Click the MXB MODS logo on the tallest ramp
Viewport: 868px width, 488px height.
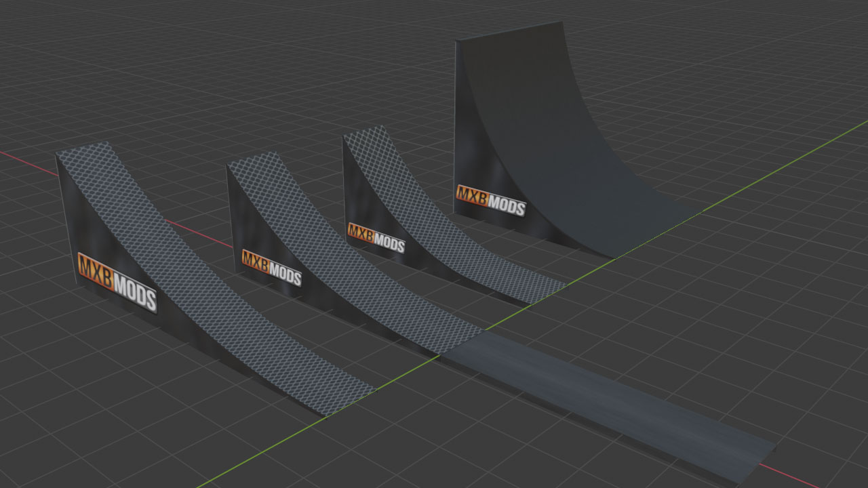(x=490, y=200)
